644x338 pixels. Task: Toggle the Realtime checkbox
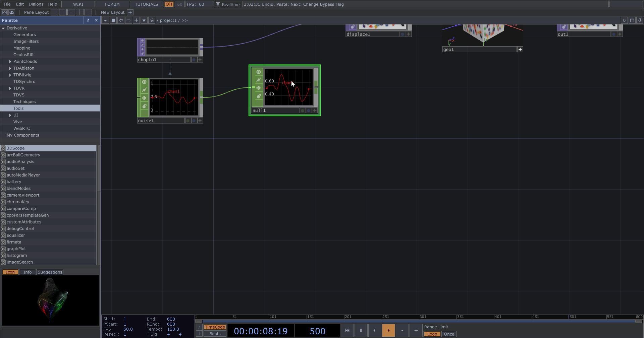[218, 4]
